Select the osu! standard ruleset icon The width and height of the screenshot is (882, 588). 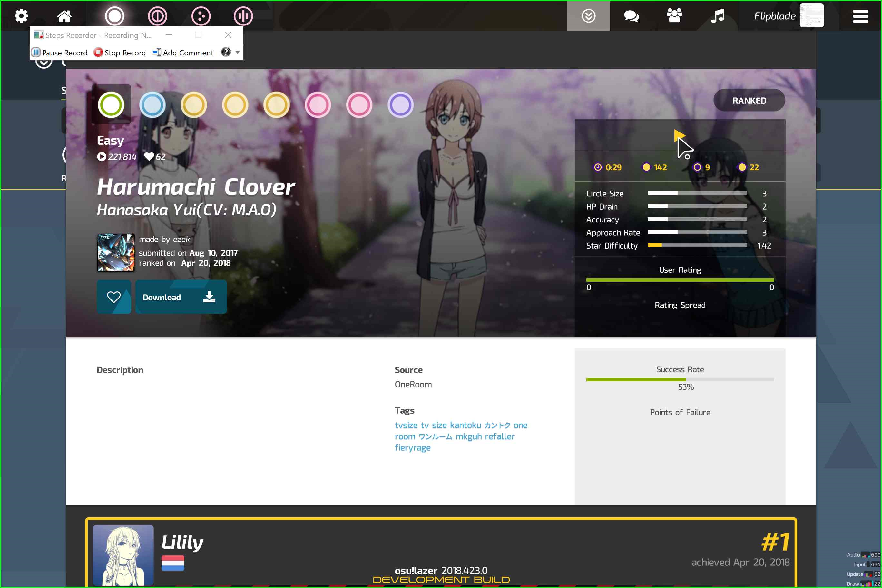(114, 16)
